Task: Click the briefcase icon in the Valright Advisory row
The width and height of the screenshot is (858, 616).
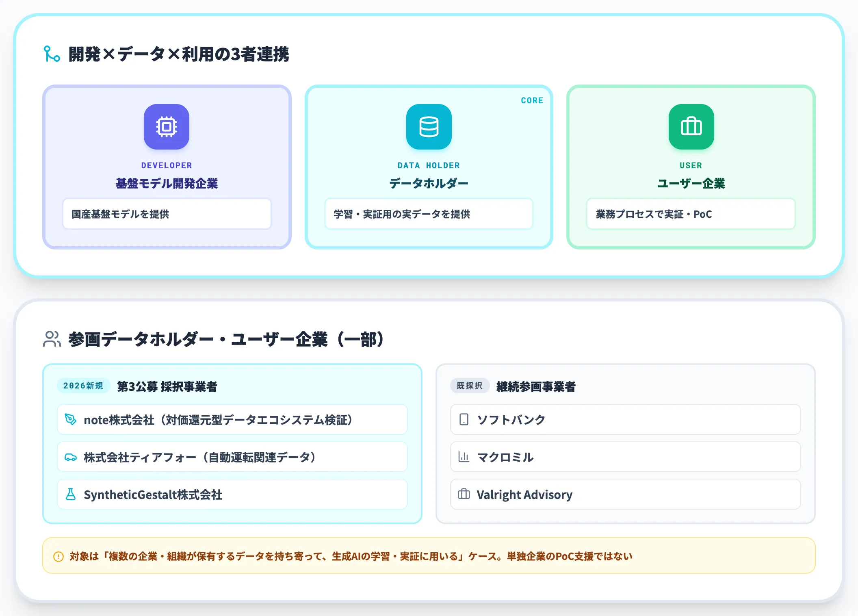Action: pyautogui.click(x=464, y=495)
